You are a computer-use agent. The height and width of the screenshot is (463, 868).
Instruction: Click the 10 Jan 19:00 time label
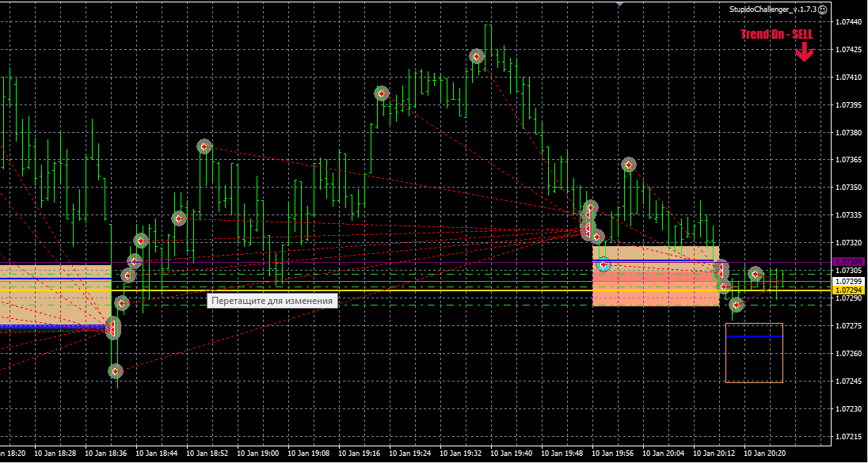click(x=258, y=453)
